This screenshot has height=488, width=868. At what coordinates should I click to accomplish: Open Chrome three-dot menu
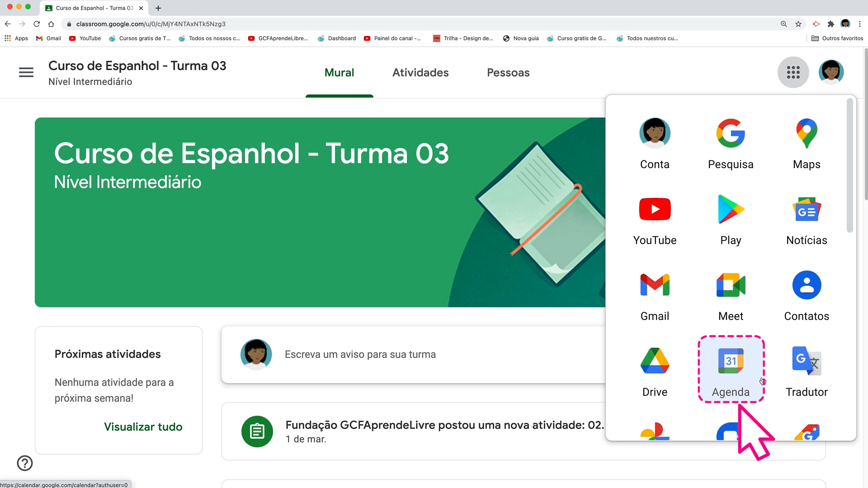click(860, 24)
